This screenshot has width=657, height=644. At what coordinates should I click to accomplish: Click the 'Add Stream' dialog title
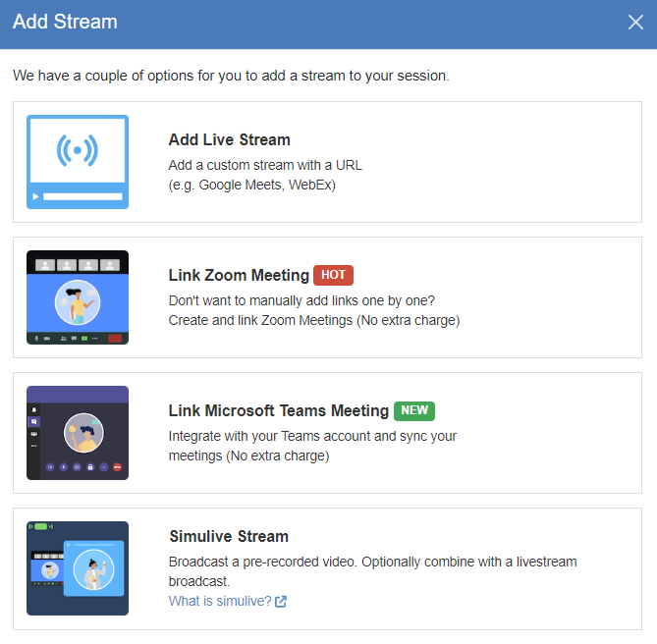pos(65,22)
